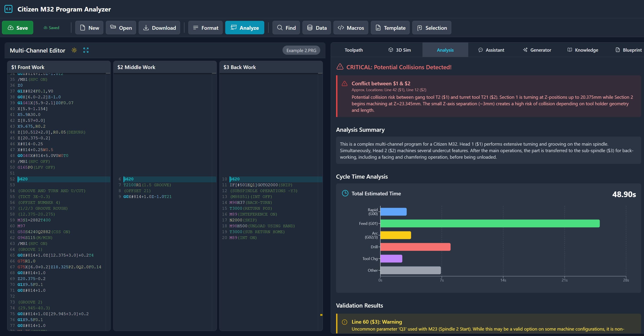This screenshot has height=336, width=644.
Task: Toggle the editor light theme sun icon
Action: pyautogui.click(x=74, y=50)
